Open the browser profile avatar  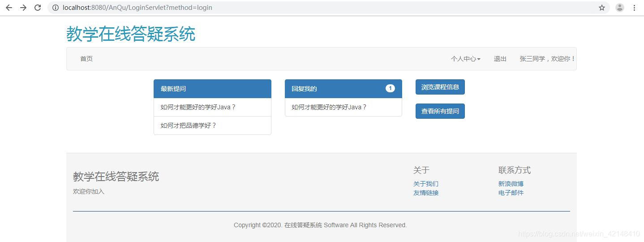pyautogui.click(x=620, y=8)
